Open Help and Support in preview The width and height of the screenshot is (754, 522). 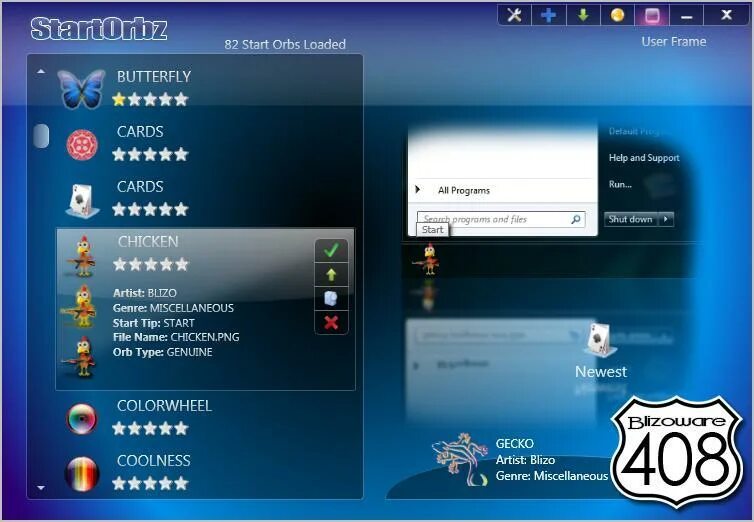644,158
